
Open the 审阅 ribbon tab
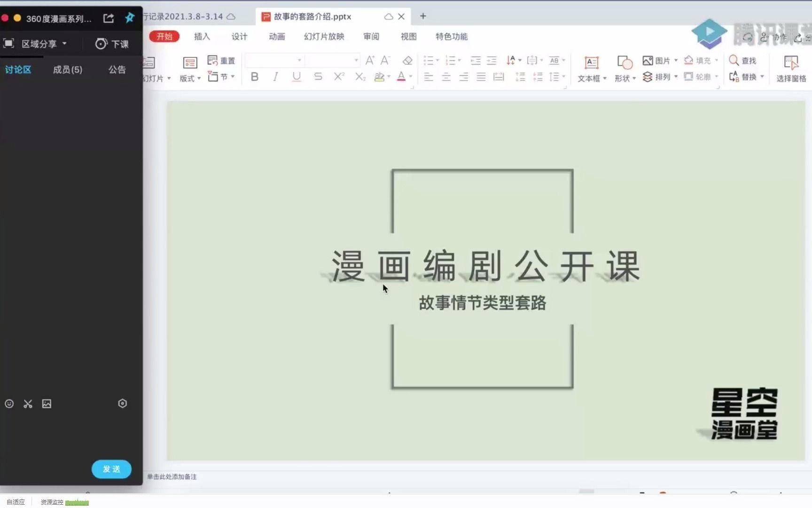(371, 36)
